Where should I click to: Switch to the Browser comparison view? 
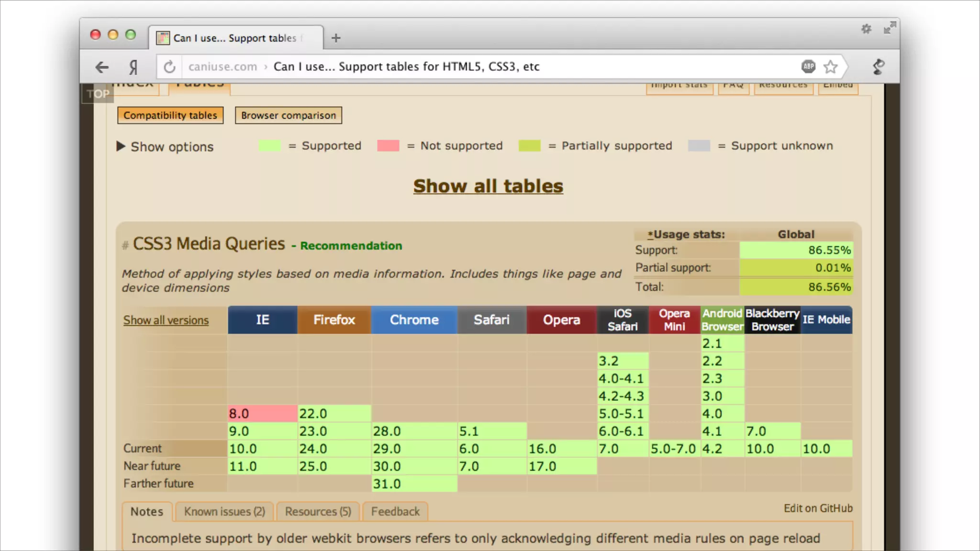tap(288, 115)
